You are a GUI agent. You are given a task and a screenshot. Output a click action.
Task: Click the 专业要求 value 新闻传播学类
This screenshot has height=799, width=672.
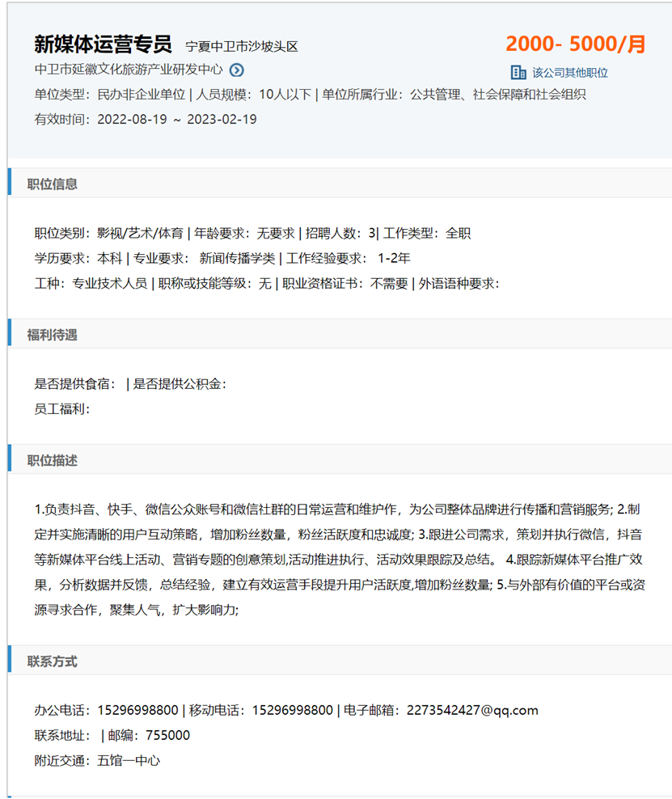[x=237, y=259]
